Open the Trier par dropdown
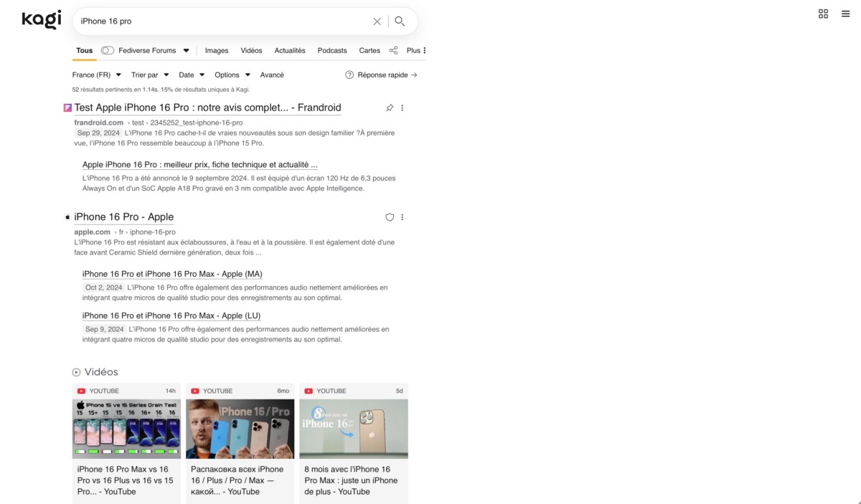Screen dimensions: 861x504 150,75
